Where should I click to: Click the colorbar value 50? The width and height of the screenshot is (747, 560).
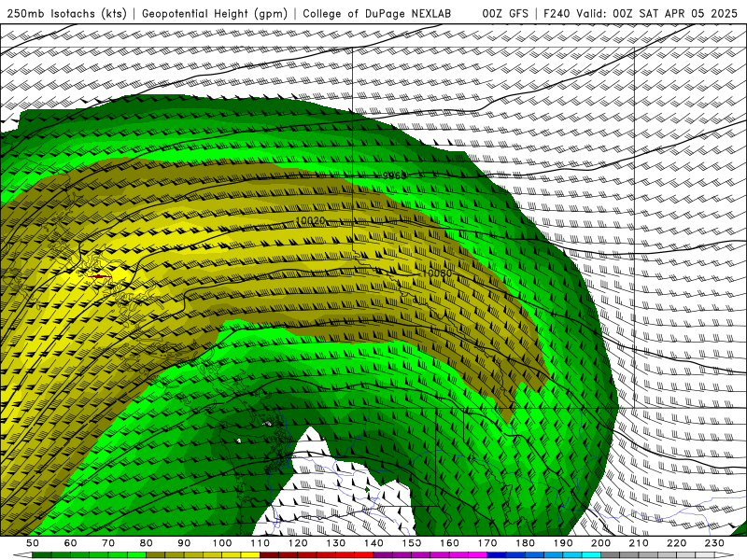[33, 543]
